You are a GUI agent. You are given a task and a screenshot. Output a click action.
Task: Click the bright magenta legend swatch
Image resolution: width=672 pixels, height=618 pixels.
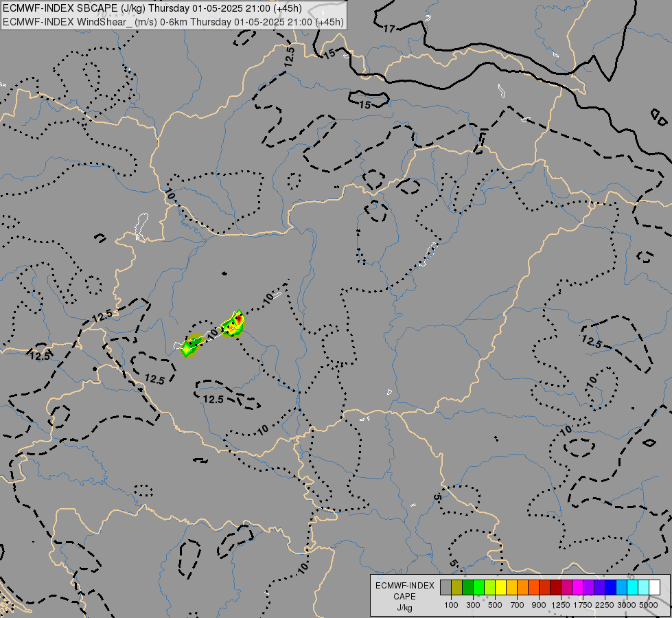tap(577, 588)
